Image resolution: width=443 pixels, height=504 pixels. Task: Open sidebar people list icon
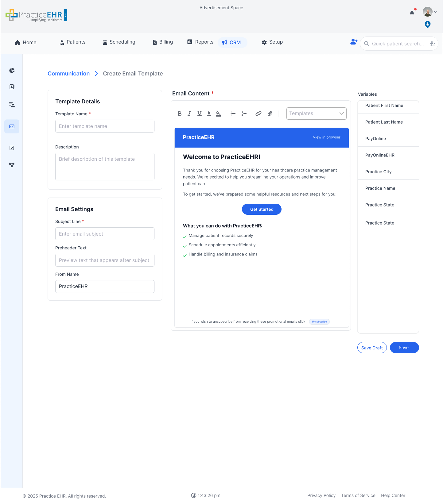coord(12,105)
